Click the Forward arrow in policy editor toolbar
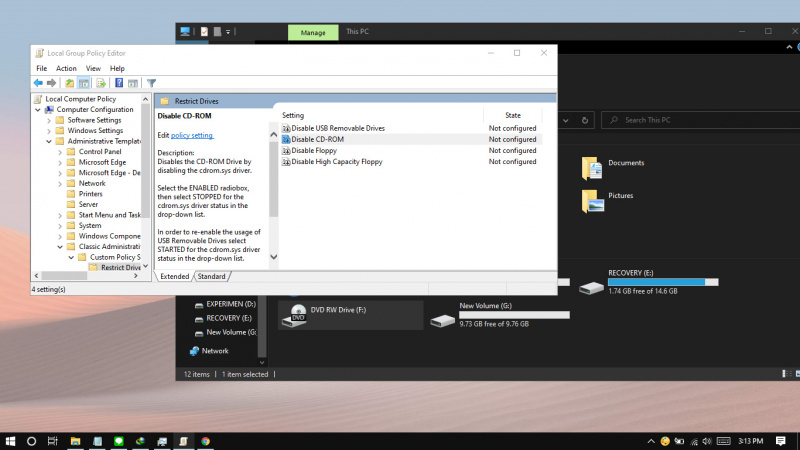The height and width of the screenshot is (450, 800). pos(52,83)
